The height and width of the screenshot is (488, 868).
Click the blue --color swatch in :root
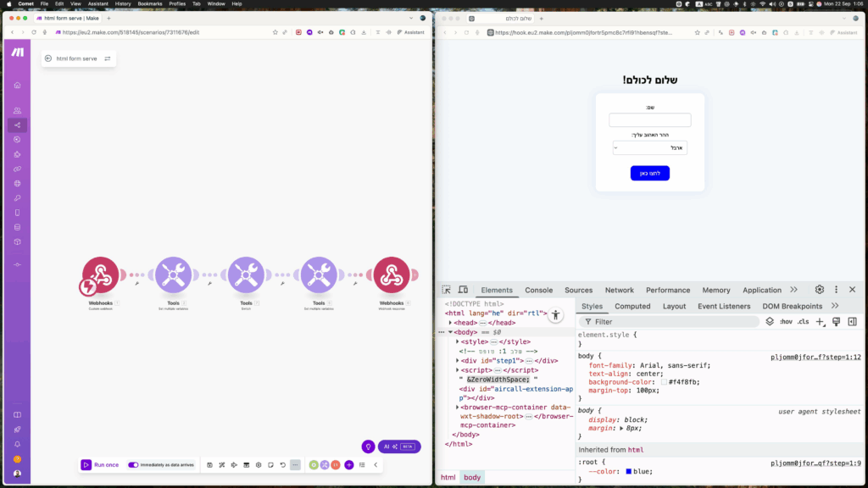[x=630, y=472]
